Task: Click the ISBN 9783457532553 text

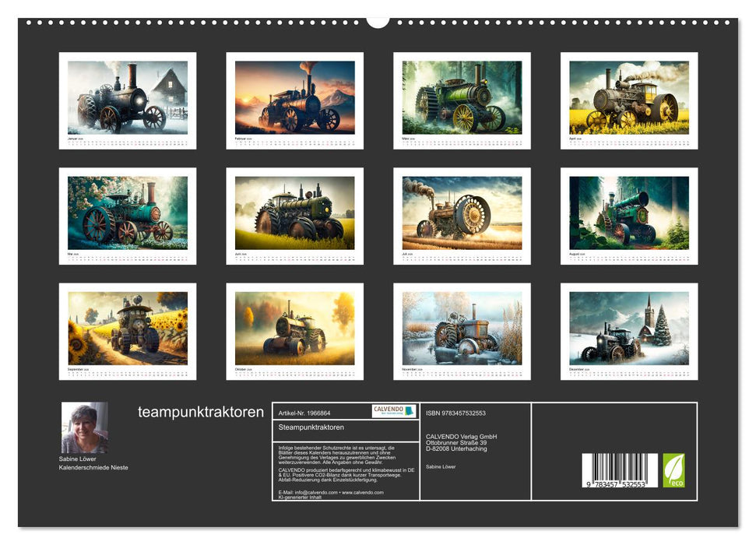Action: point(455,413)
